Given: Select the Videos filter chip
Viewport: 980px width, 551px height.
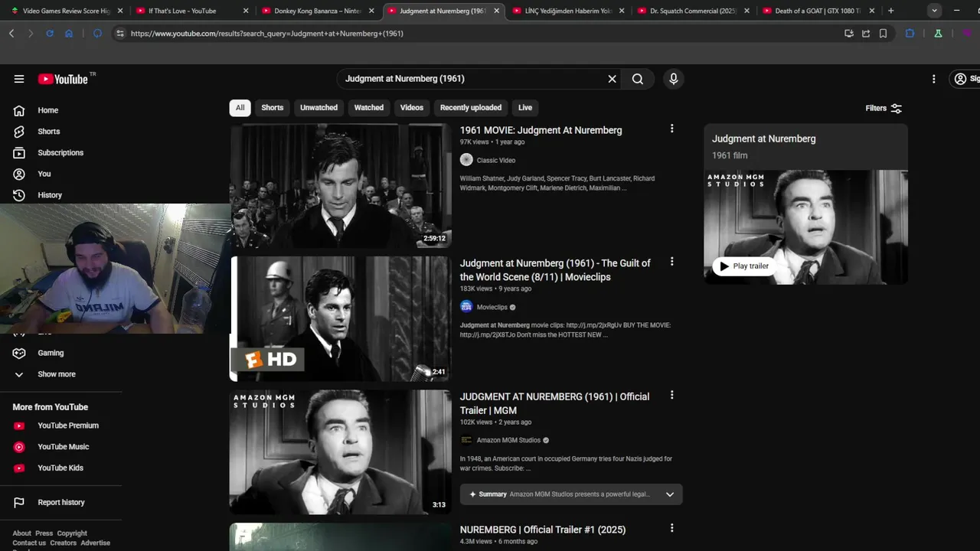Looking at the screenshot, I should pyautogui.click(x=412, y=108).
